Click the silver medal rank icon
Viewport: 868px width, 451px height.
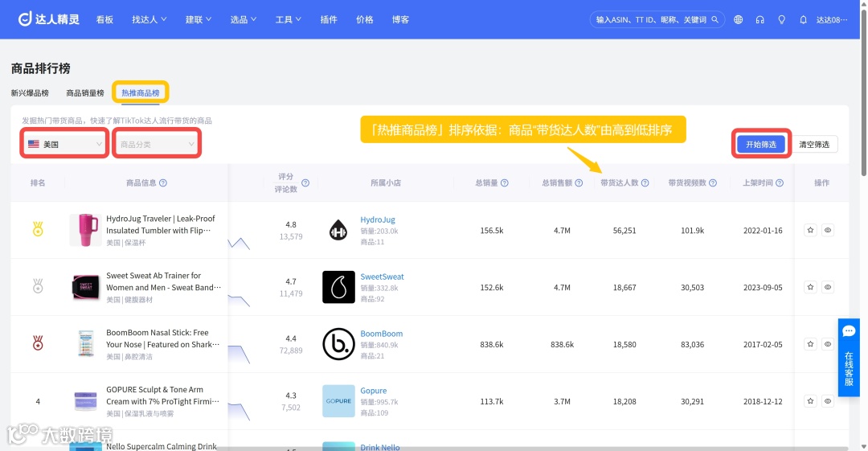tap(38, 286)
